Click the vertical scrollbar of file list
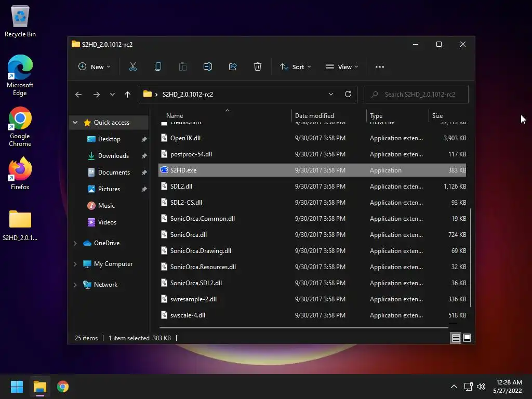532x399 pixels. pos(470,258)
